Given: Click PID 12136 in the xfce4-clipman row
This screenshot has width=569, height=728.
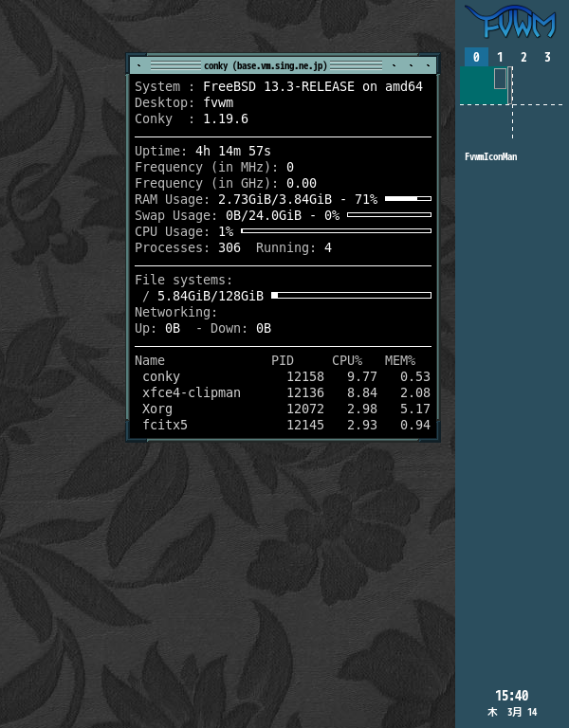Looking at the screenshot, I should coord(305,392).
